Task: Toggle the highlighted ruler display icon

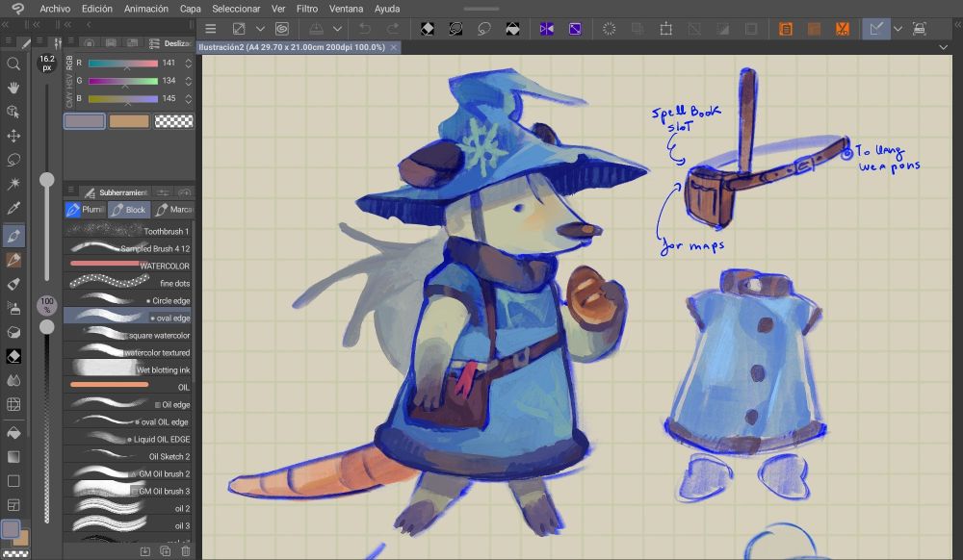Action: point(876,29)
